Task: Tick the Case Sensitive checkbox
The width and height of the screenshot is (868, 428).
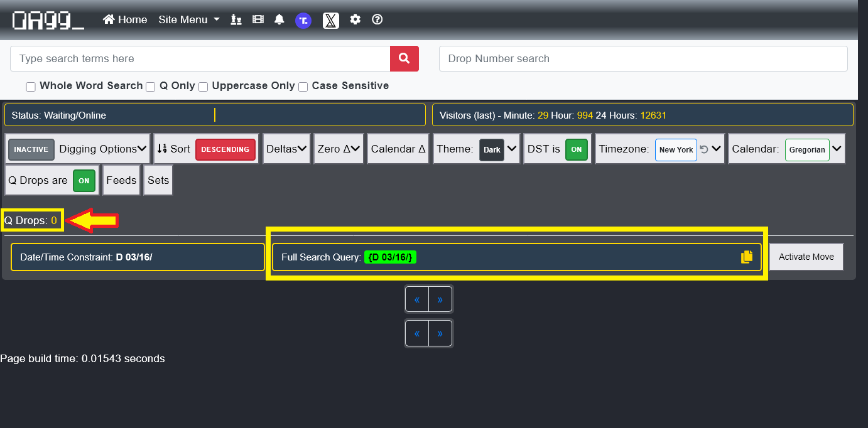Action: (303, 87)
